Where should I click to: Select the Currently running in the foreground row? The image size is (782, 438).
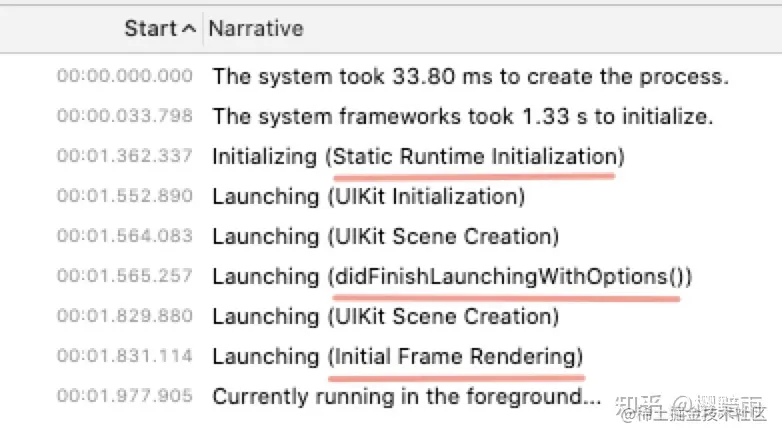pyautogui.click(x=406, y=396)
